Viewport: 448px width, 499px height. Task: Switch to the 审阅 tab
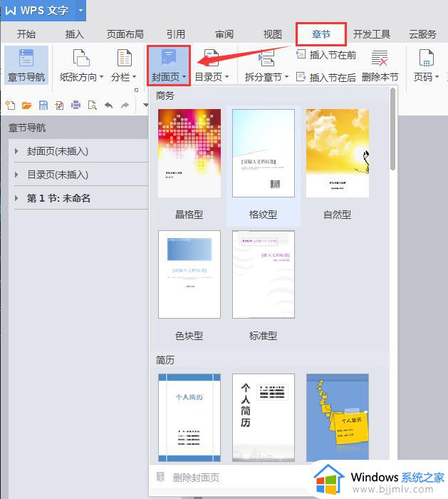[x=224, y=34]
